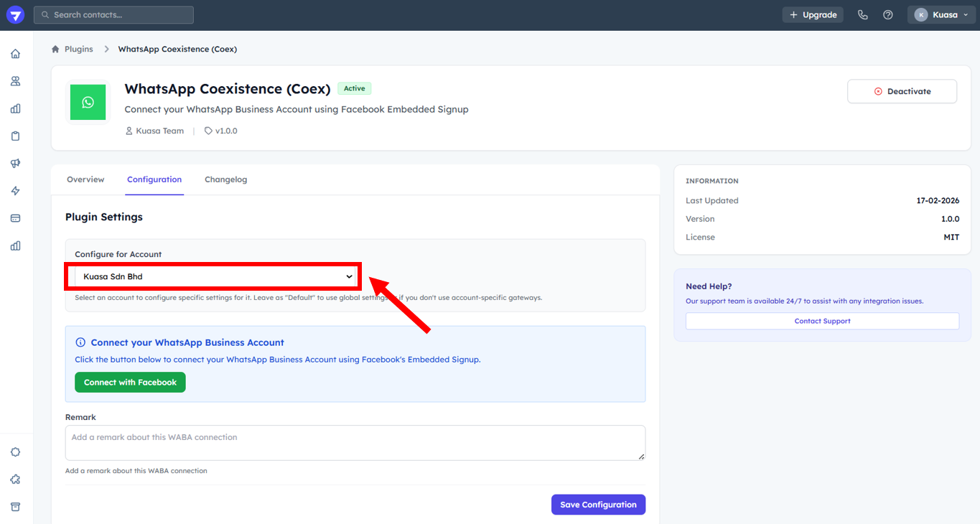Open help via question mark icon

[x=888, y=15]
